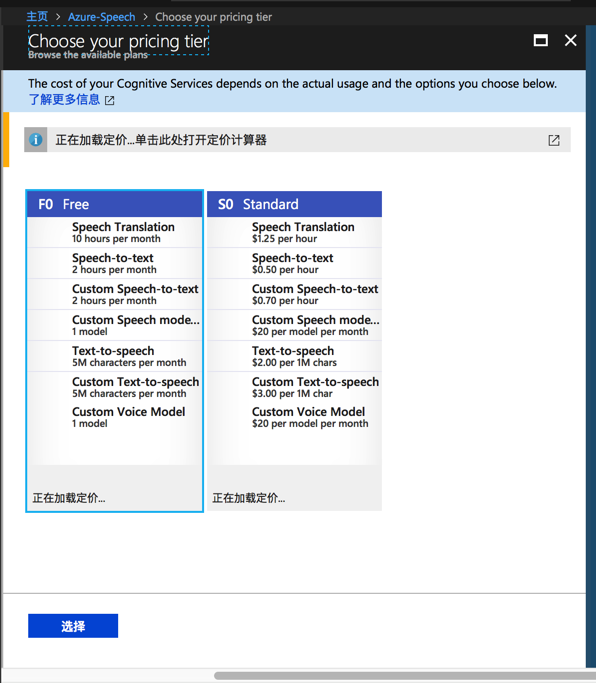
Task: Open the pricing calculator external link icon
Action: pyautogui.click(x=554, y=140)
